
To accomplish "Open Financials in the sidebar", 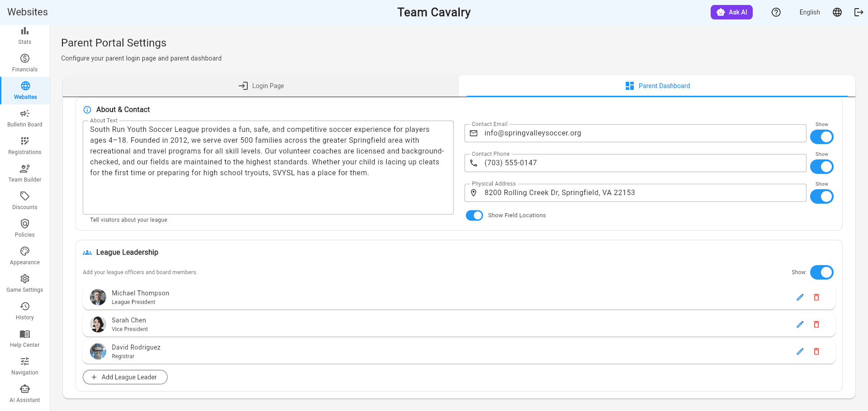I will tap(25, 63).
